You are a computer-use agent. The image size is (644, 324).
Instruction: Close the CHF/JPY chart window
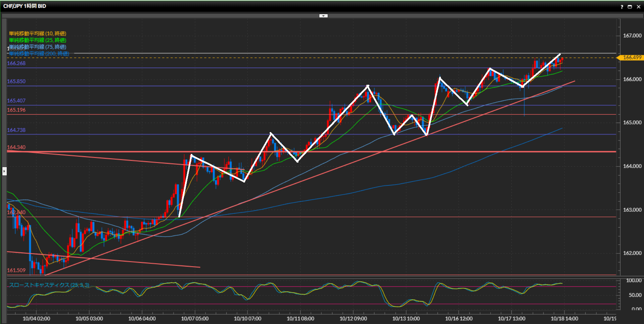point(639,7)
